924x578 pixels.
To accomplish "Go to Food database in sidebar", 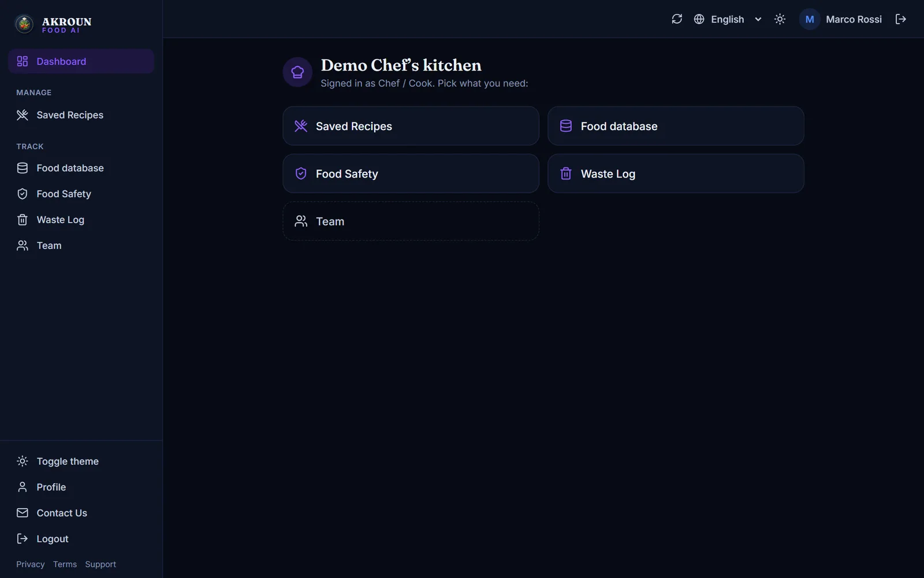I will 81,168.
